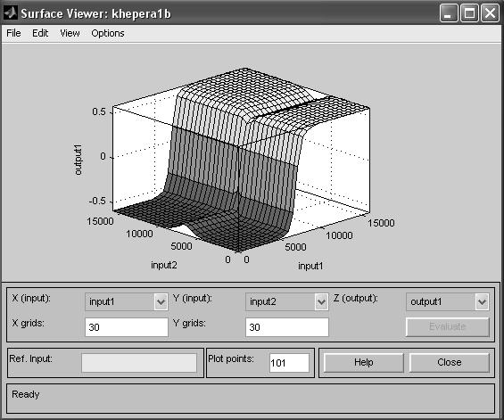Click the 'input2' axis label
The height and width of the screenshot is (420, 504).
point(164,265)
